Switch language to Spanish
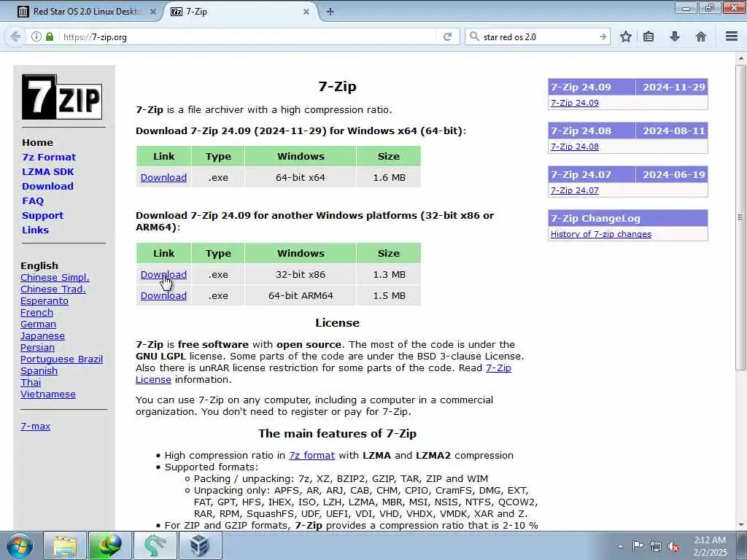 pos(39,371)
